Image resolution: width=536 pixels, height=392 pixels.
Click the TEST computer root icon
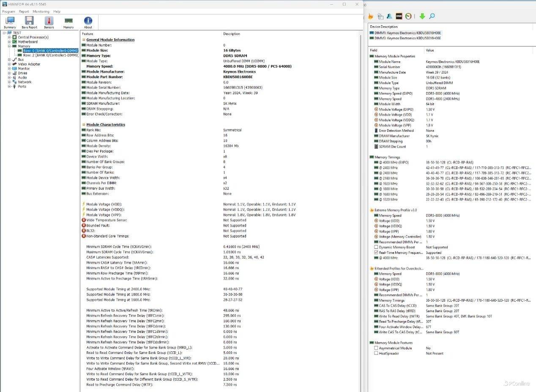coord(9,33)
